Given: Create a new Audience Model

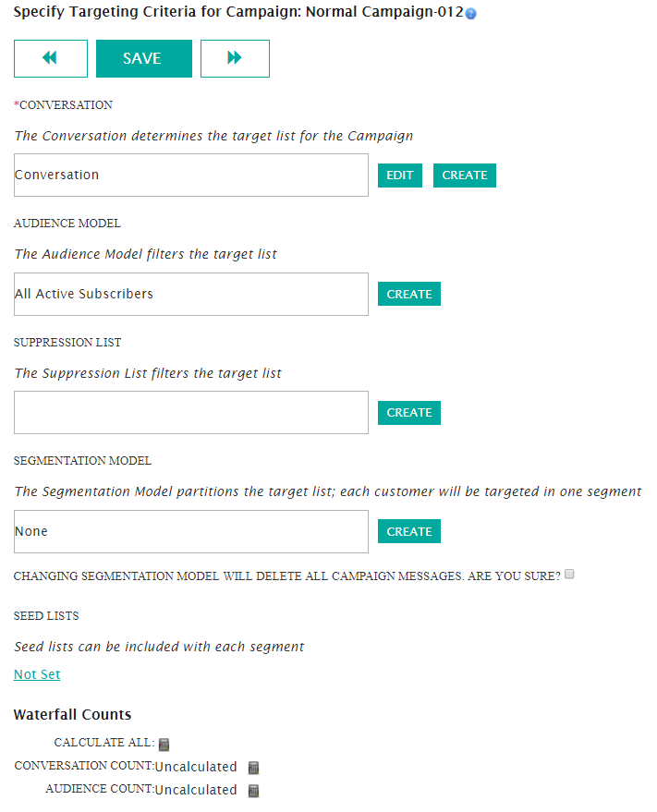Looking at the screenshot, I should tap(409, 294).
